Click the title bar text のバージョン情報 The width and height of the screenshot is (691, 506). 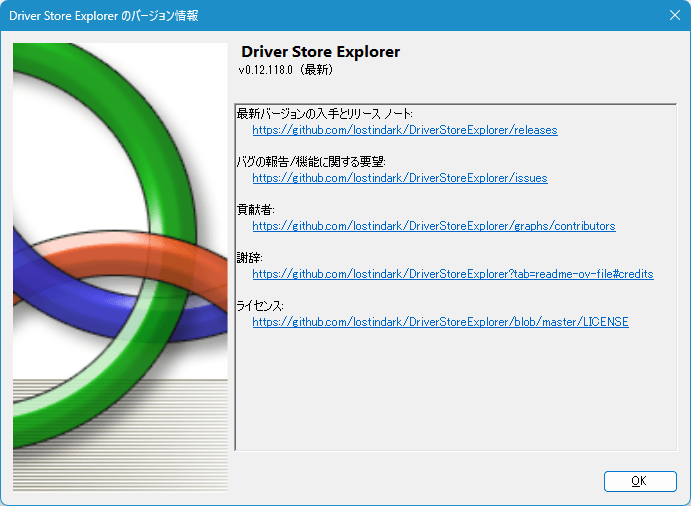point(160,16)
